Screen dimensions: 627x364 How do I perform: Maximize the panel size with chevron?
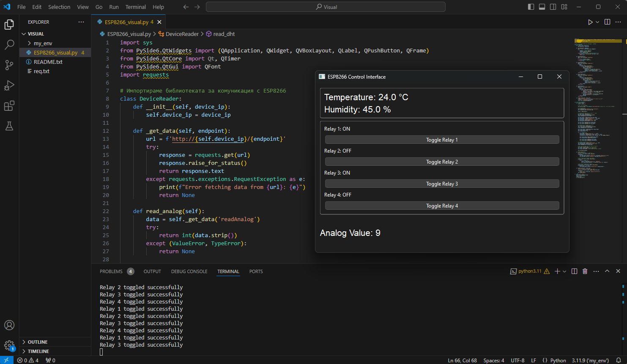607,271
